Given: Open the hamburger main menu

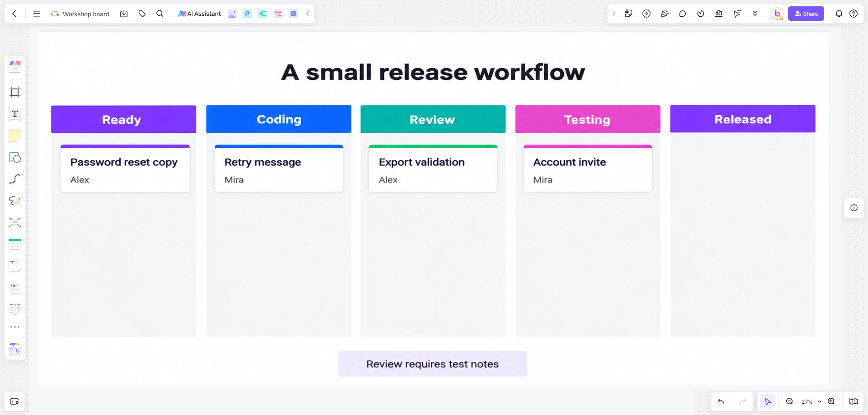Looking at the screenshot, I should [37, 14].
